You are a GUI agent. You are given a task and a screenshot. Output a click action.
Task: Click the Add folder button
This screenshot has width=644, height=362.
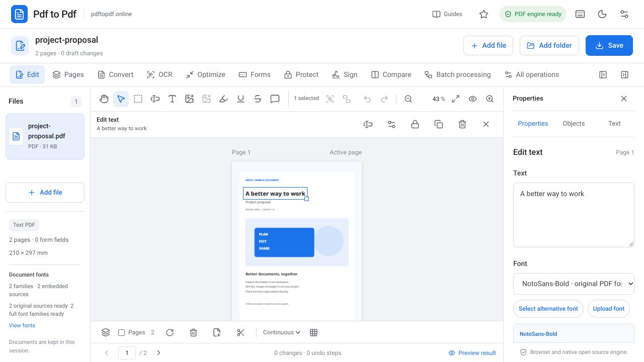pos(549,45)
